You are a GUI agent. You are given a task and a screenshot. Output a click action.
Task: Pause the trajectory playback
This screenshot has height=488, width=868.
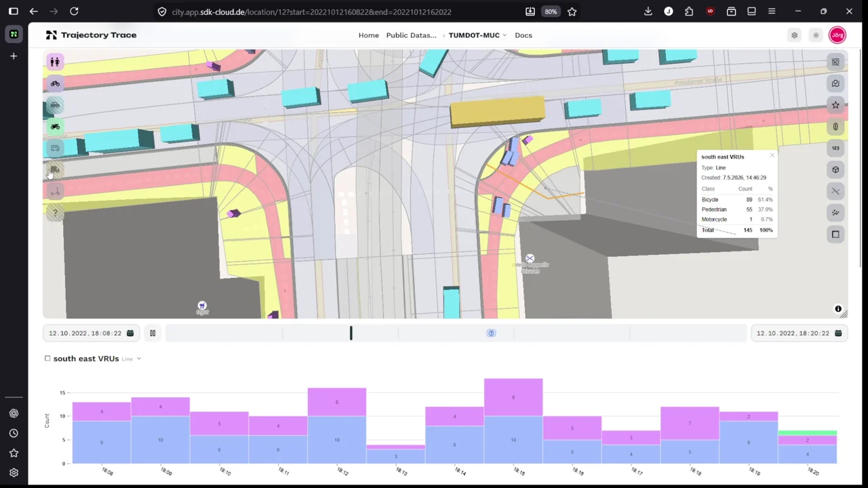click(153, 333)
